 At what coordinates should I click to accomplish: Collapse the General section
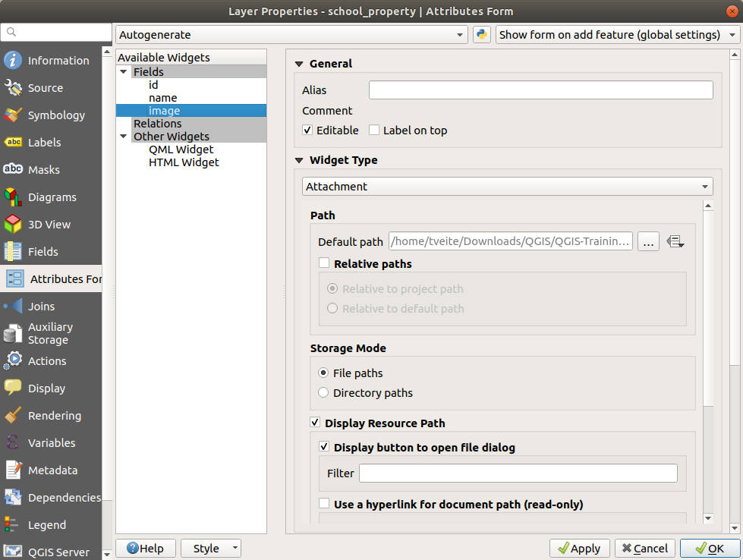coord(298,64)
